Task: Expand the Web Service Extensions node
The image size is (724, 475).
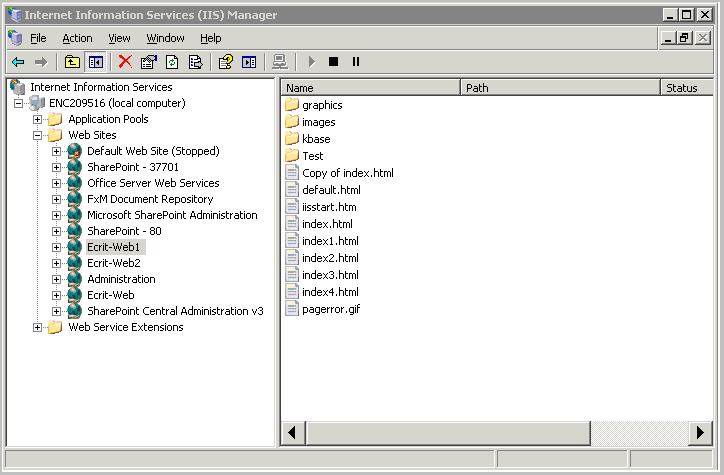Action: pos(38,327)
